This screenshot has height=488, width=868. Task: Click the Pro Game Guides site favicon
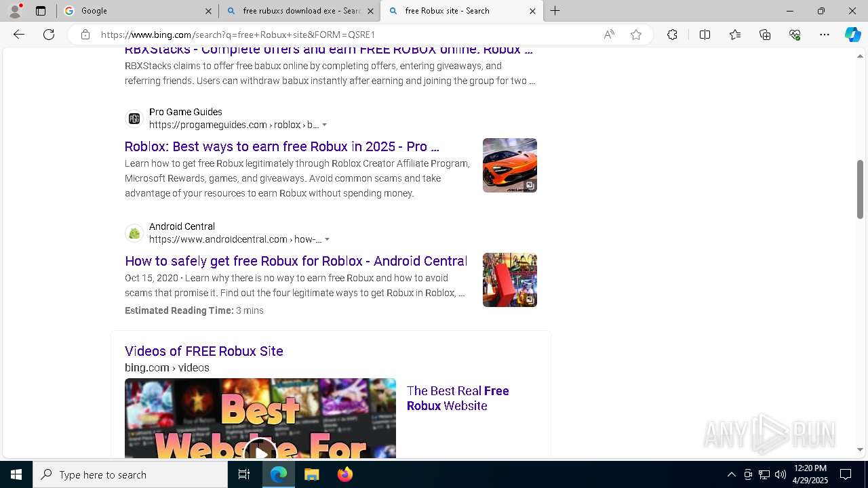(x=134, y=119)
